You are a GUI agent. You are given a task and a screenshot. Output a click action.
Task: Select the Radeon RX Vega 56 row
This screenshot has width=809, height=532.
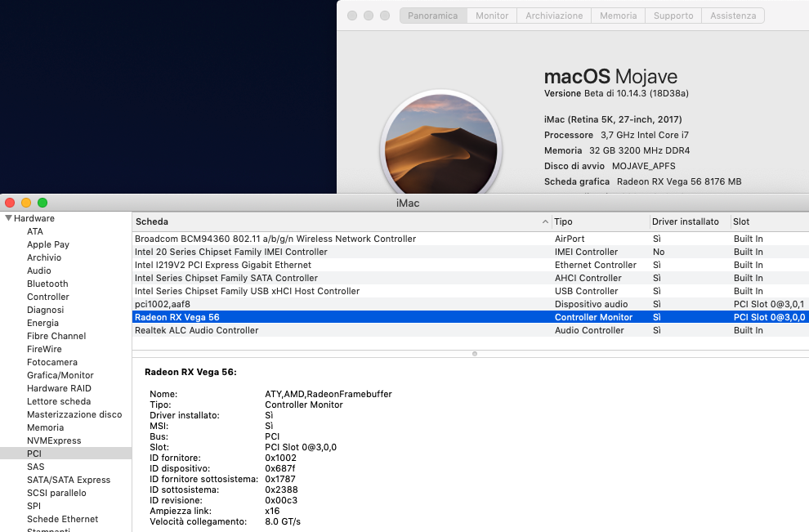[x=471, y=317]
